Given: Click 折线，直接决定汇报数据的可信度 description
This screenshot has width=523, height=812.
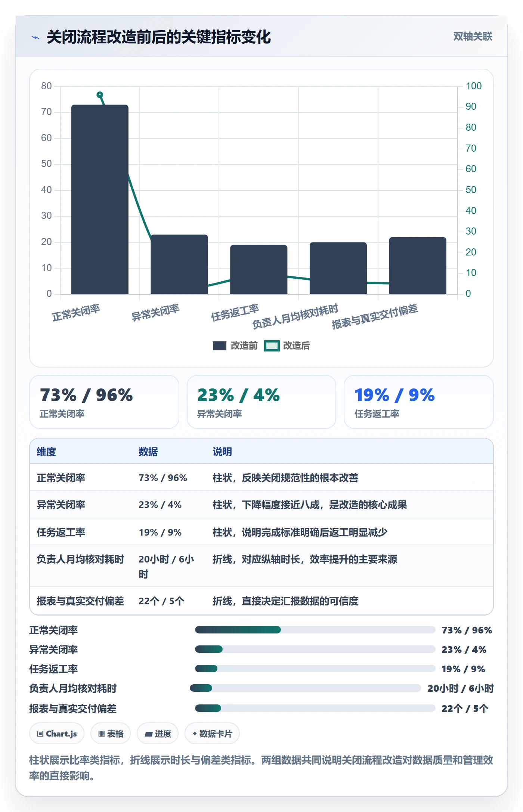Looking at the screenshot, I should click(285, 601).
